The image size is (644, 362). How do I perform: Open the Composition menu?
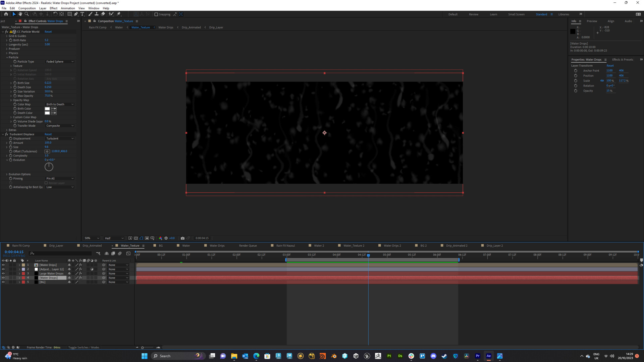[27, 8]
